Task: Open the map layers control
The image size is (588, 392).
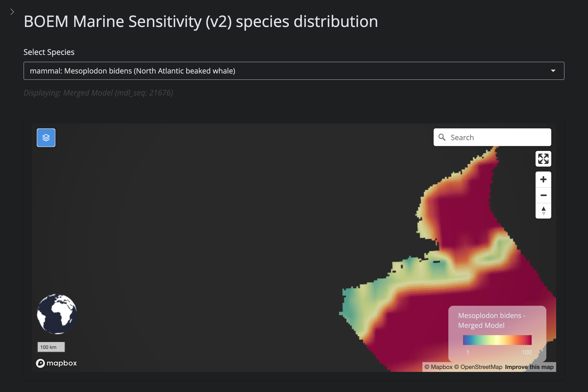Action: [46, 137]
